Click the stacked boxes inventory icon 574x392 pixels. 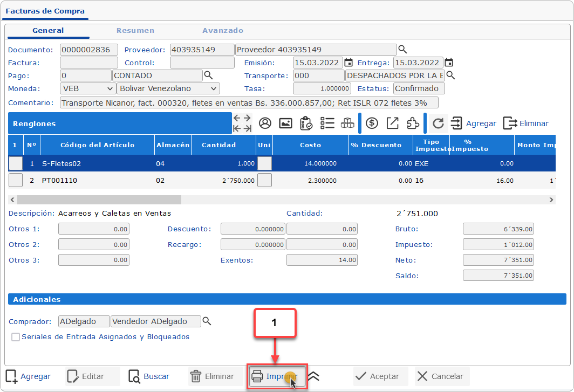pyautogui.click(x=347, y=123)
